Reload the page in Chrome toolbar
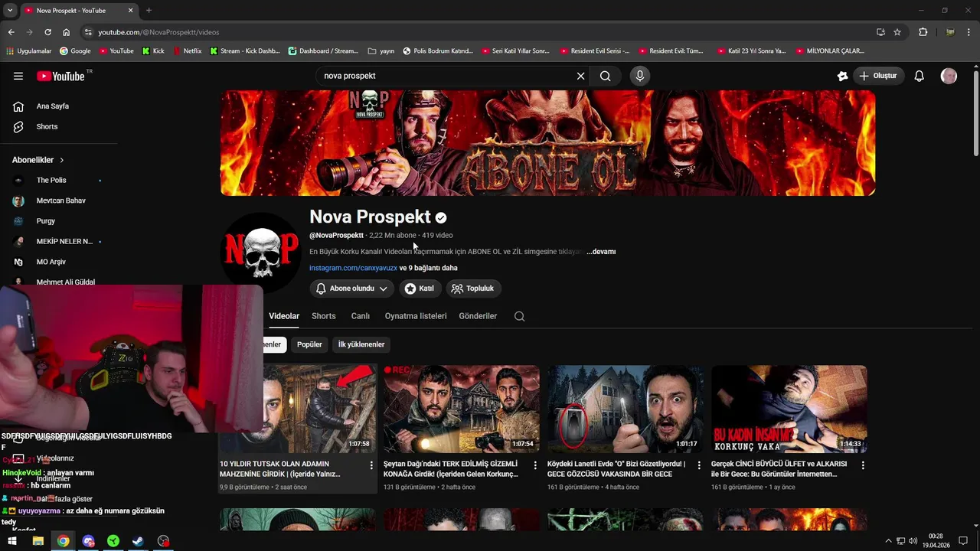This screenshot has width=980, height=551. [47, 32]
